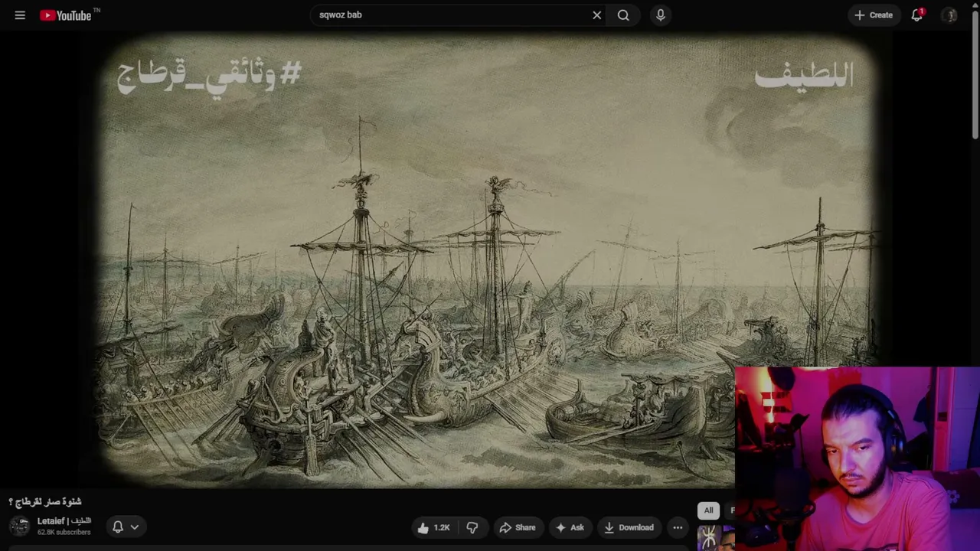Toggle the channel notification bell

point(118,527)
